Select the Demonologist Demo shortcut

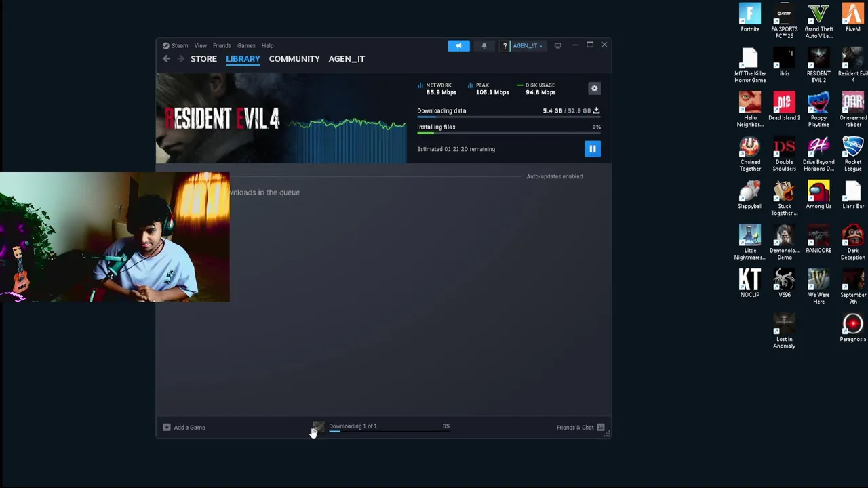(785, 243)
